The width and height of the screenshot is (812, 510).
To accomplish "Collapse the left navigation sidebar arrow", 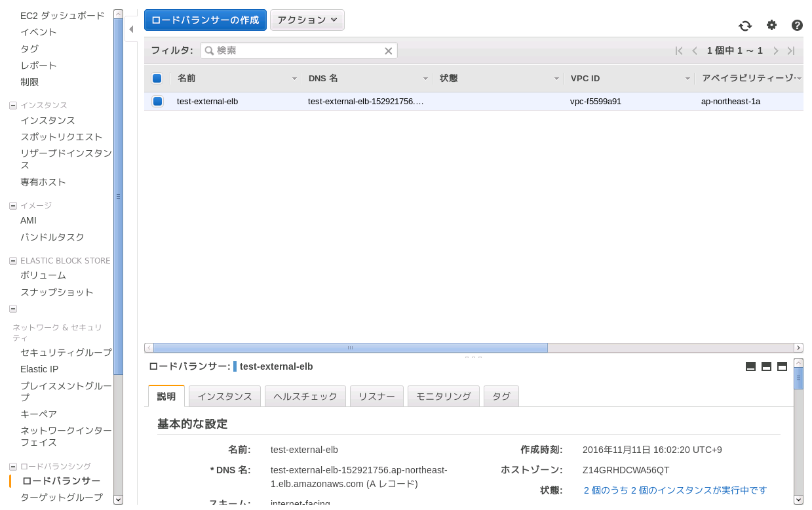I will point(131,29).
